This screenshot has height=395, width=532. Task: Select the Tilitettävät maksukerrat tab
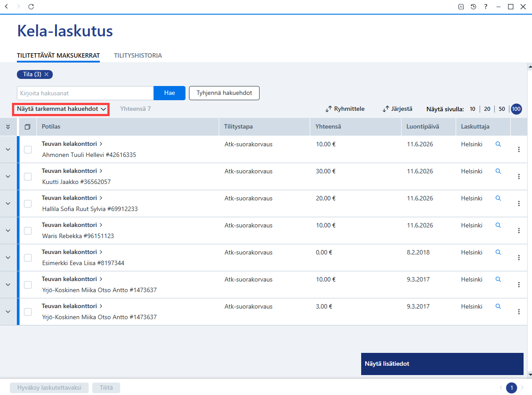tap(59, 55)
